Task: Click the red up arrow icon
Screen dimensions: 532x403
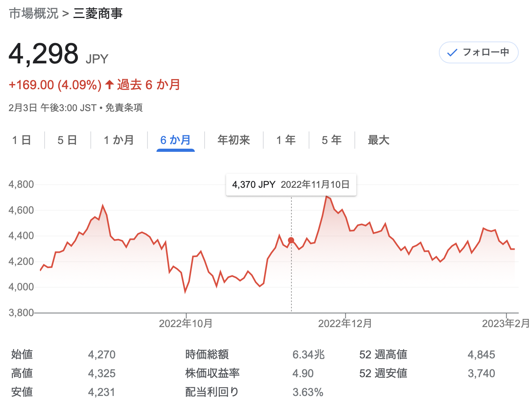Action: point(110,84)
